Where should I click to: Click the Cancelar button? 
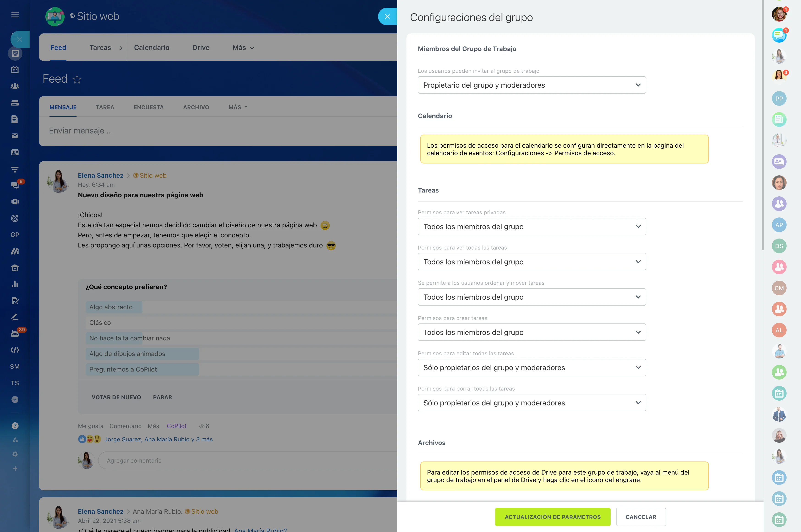coord(640,517)
